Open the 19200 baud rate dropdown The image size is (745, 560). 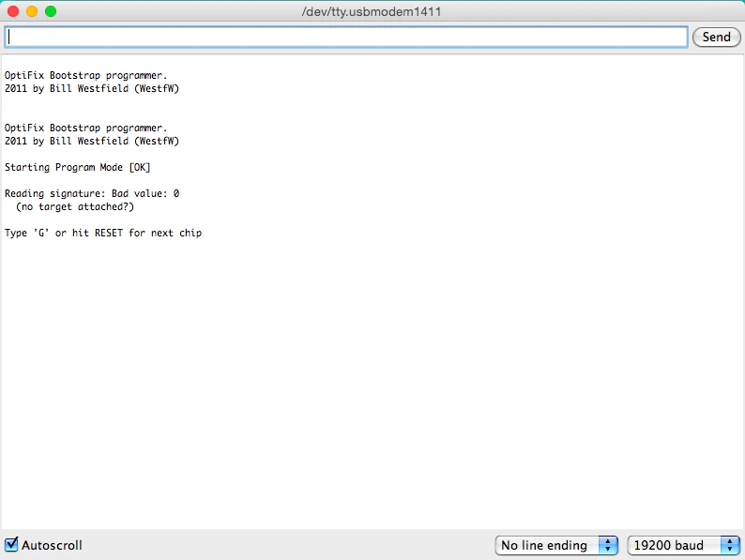(x=684, y=545)
